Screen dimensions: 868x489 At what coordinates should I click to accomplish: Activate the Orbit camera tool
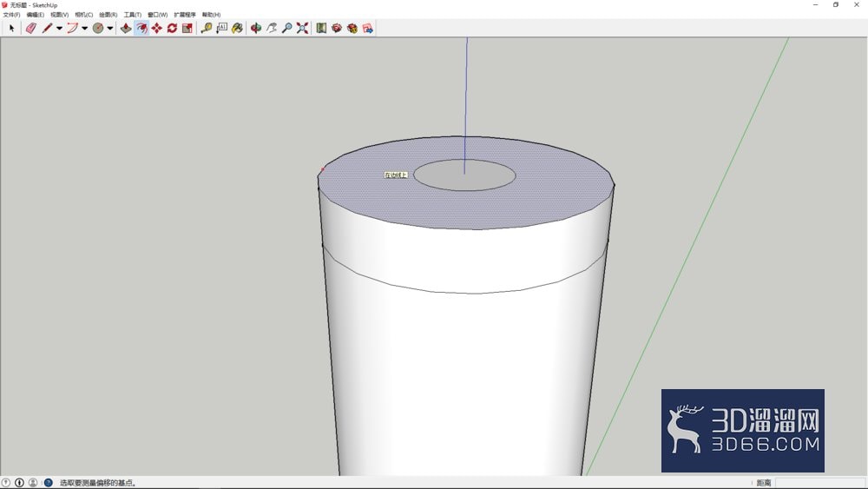click(256, 28)
